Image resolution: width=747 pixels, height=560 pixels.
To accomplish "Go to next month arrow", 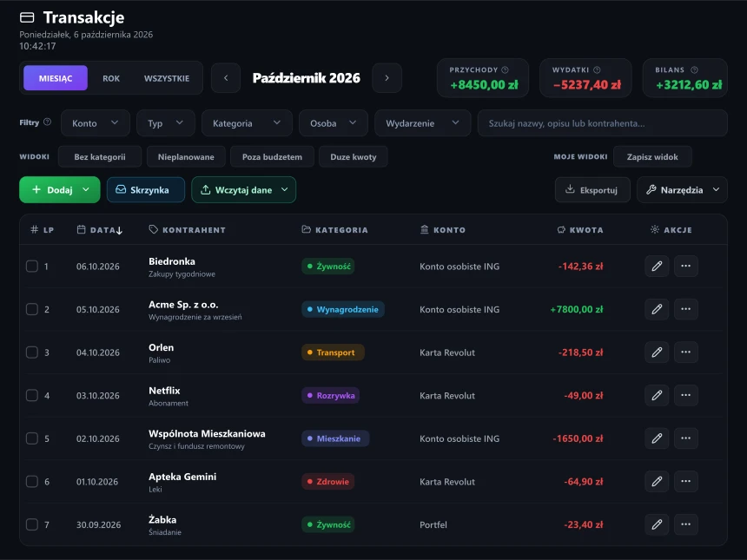I will [x=387, y=78].
